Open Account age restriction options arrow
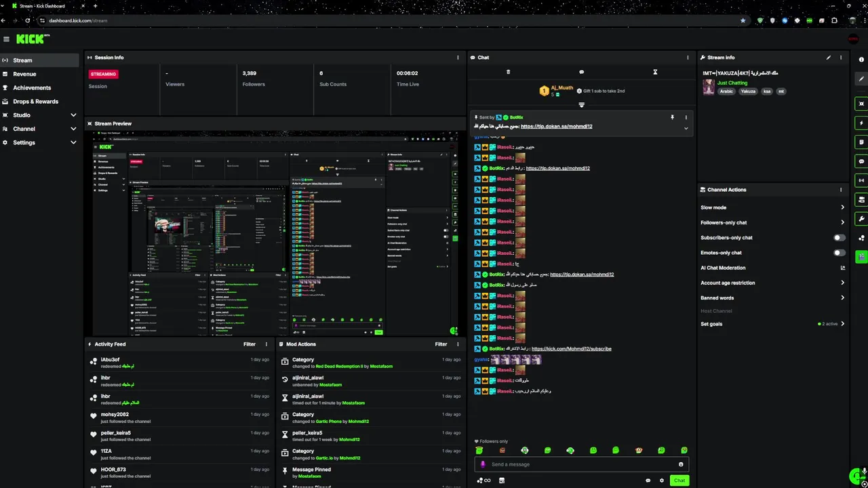 coord(842,283)
